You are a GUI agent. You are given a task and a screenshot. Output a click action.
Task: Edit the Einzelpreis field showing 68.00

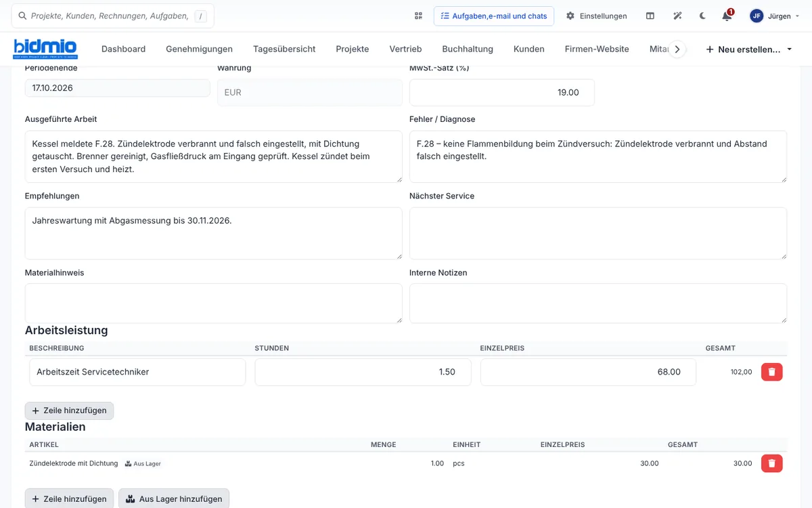(588, 372)
